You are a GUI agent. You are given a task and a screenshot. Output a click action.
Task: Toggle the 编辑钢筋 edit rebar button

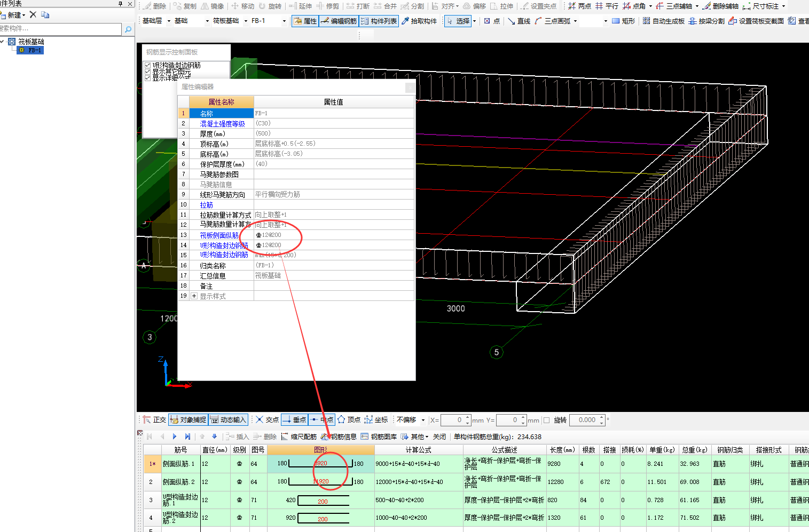[x=339, y=21]
